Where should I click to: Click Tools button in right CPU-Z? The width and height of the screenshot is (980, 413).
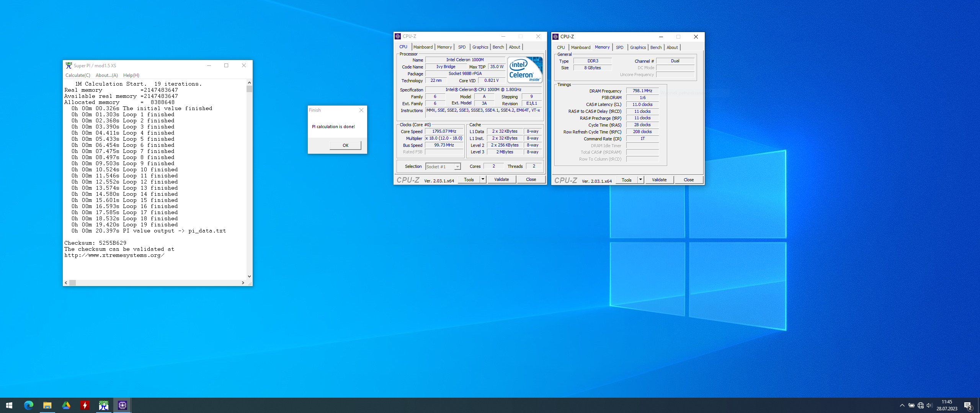tap(626, 180)
